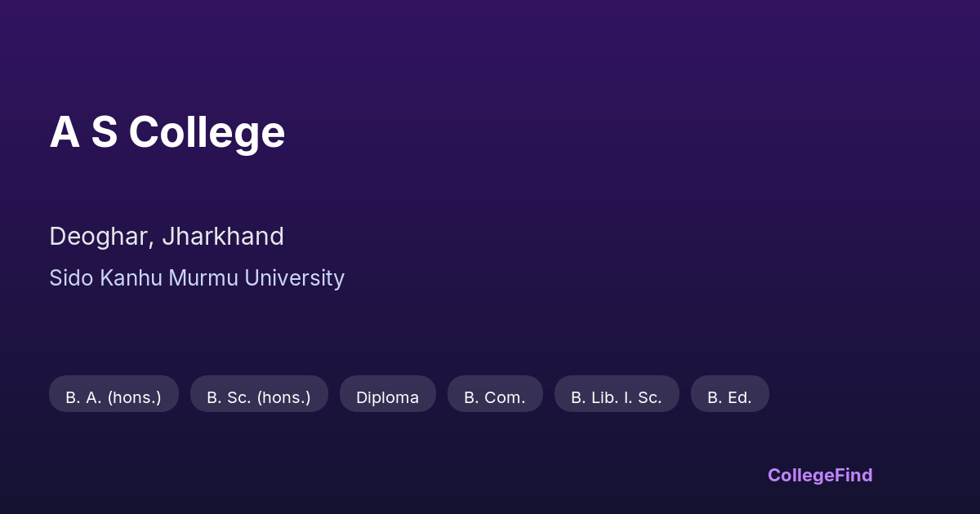Click 'College' in the CollegeFind logo

coord(800,475)
